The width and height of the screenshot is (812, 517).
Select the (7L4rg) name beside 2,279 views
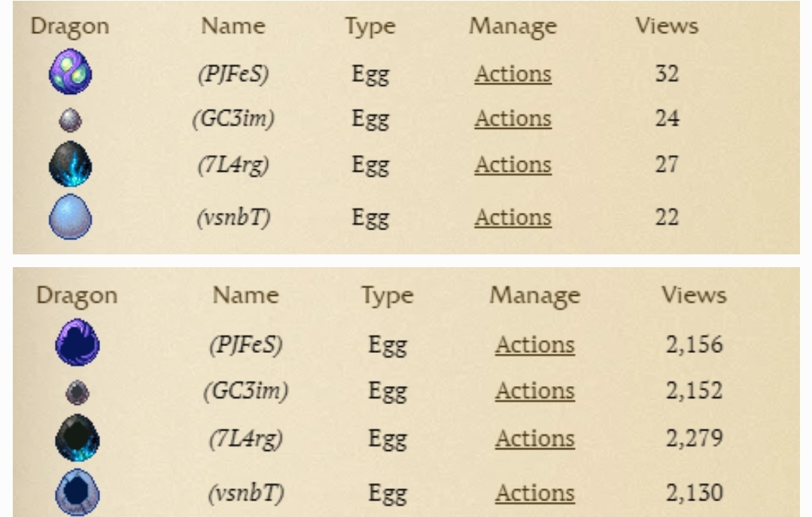click(x=245, y=439)
